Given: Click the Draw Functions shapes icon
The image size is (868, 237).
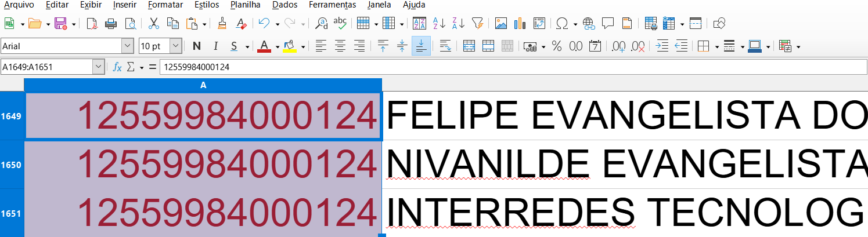Looking at the screenshot, I should (x=719, y=24).
